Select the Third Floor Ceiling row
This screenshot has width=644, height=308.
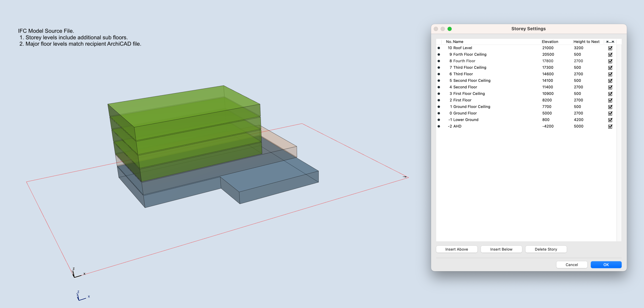[x=470, y=67]
